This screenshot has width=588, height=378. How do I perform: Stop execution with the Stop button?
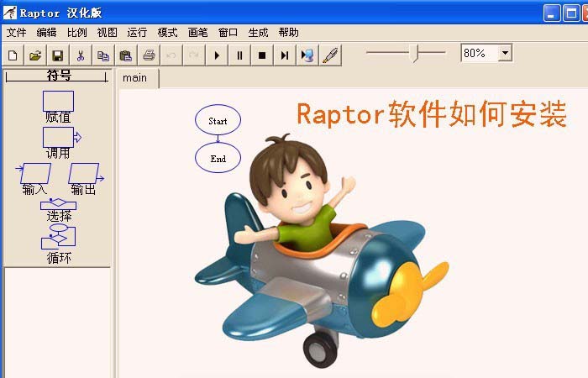coord(262,55)
